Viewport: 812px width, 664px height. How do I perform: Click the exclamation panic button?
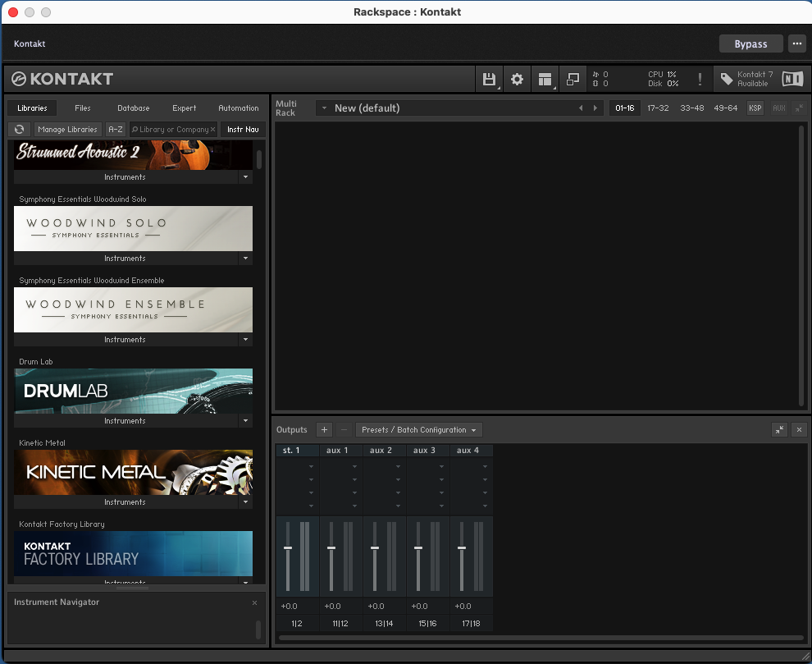[x=700, y=80]
